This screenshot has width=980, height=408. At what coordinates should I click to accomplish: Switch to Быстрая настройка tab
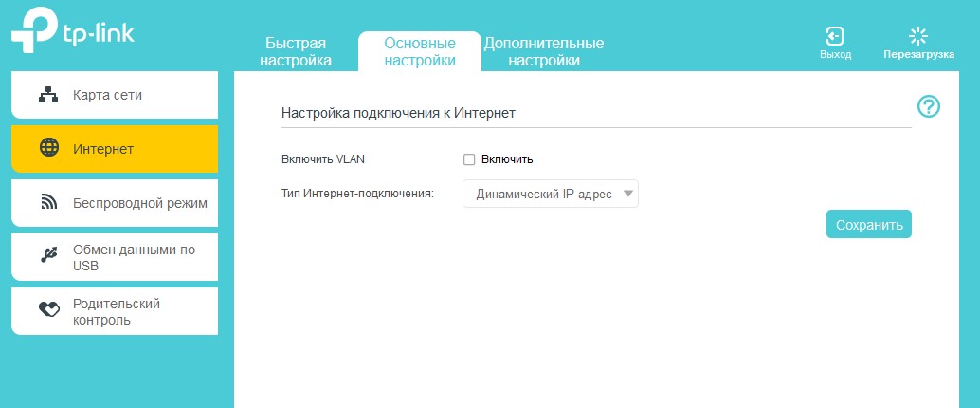pos(296,52)
